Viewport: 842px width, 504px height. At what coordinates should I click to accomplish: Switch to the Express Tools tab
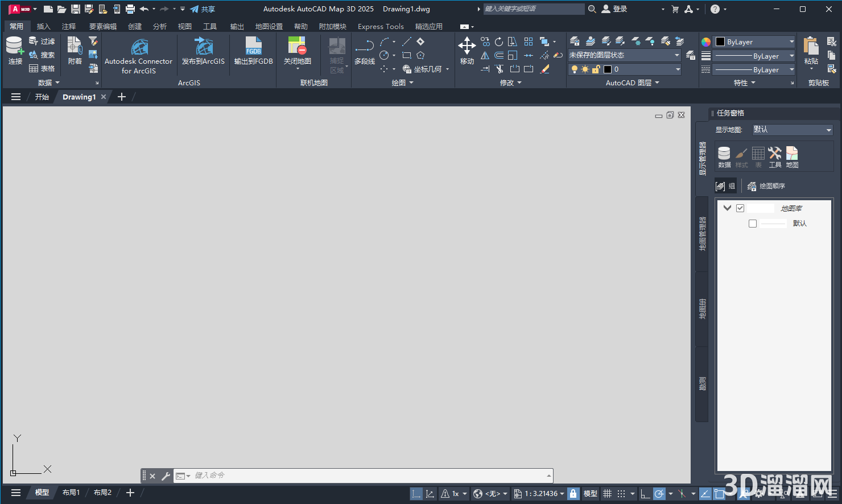pyautogui.click(x=381, y=27)
